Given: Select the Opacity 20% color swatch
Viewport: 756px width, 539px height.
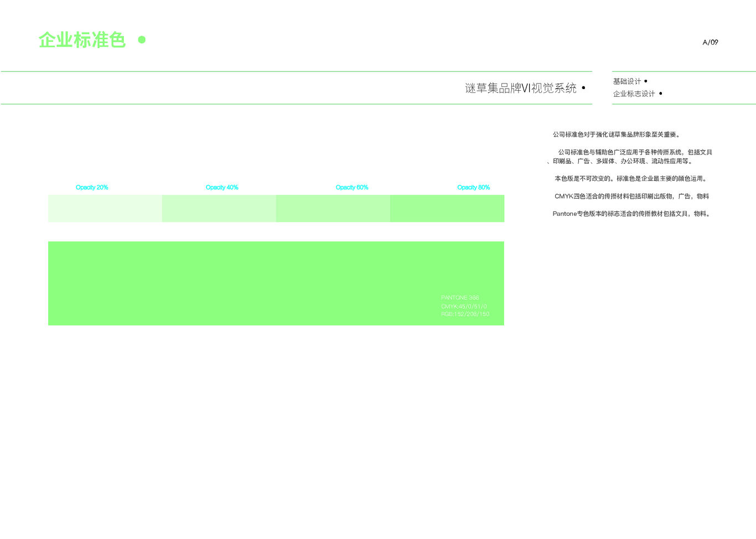Looking at the screenshot, I should 105,209.
